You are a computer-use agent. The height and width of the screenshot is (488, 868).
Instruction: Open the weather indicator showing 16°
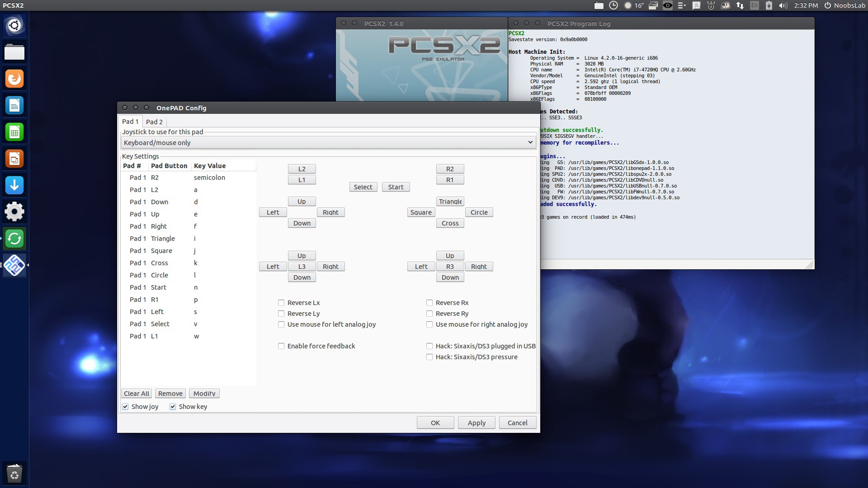click(634, 5)
